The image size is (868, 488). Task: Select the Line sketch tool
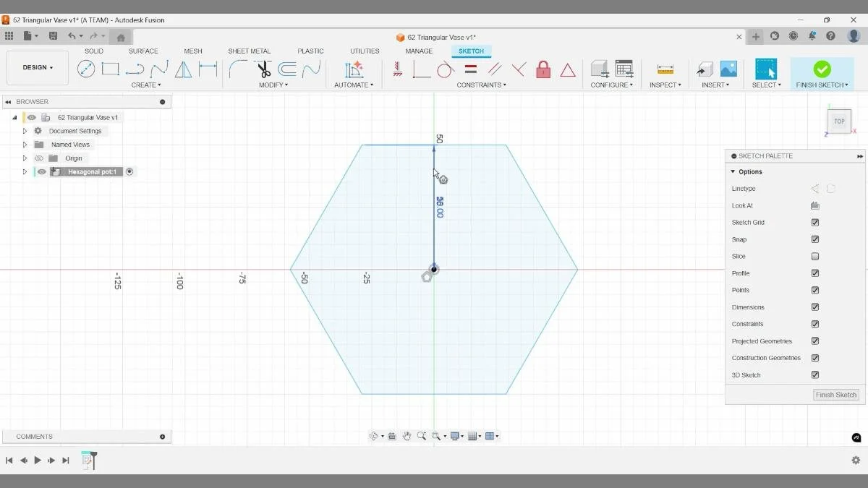pyautogui.click(x=87, y=69)
